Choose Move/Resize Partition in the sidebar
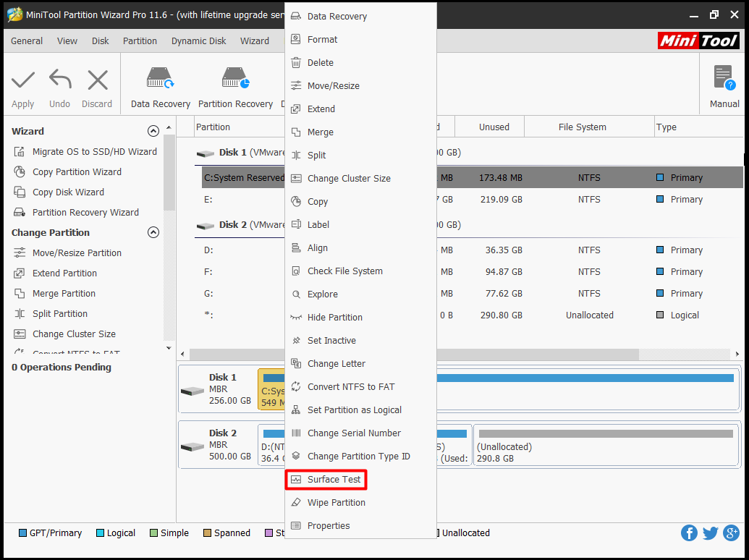The height and width of the screenshot is (560, 749). click(x=67, y=253)
